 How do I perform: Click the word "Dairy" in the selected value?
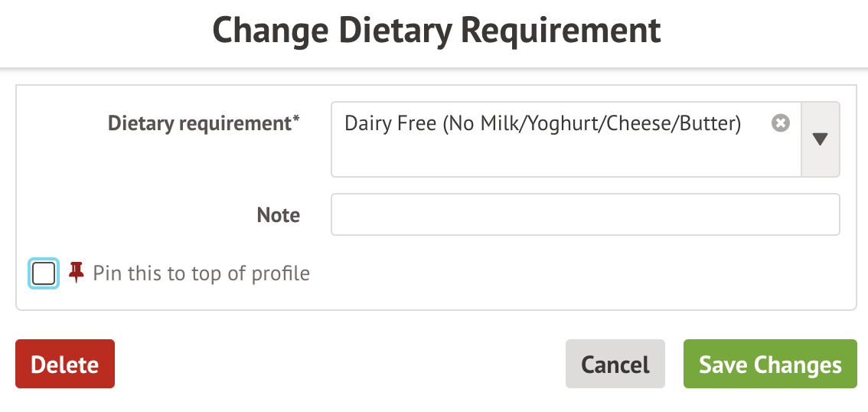366,123
